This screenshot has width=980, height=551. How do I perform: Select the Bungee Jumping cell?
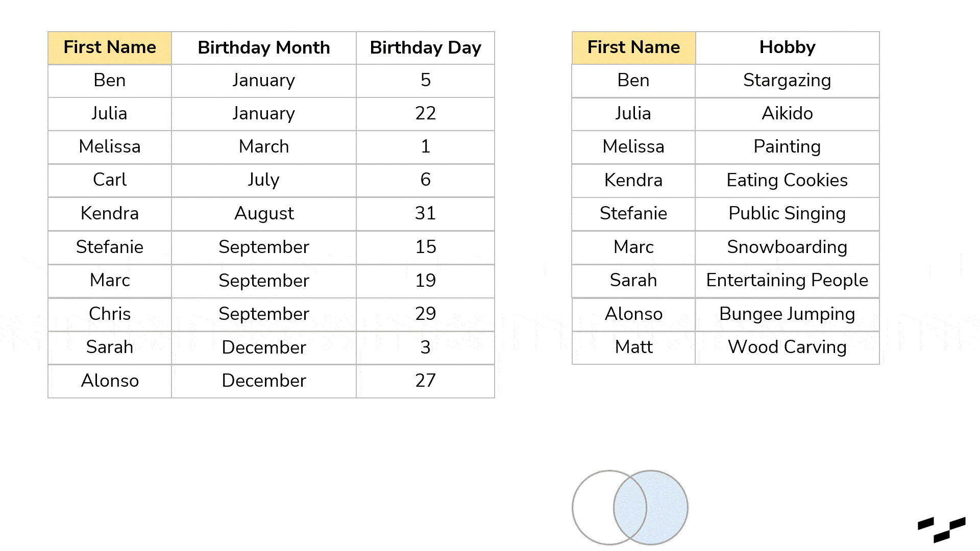(x=787, y=314)
